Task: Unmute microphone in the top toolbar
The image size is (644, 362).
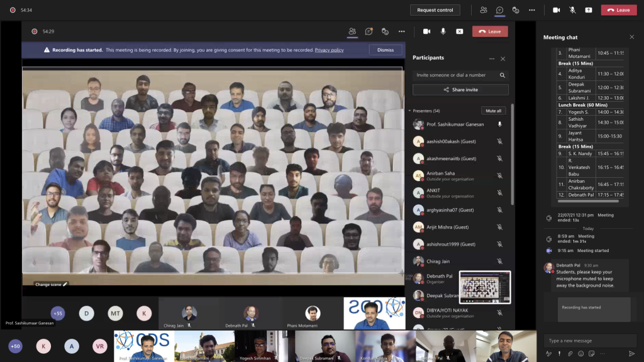Action: click(572, 10)
